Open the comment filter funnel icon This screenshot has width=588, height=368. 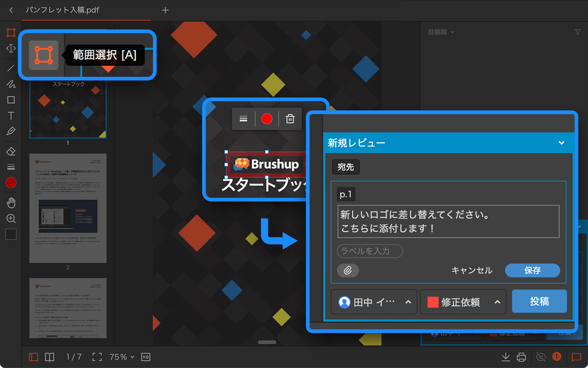click(x=578, y=32)
